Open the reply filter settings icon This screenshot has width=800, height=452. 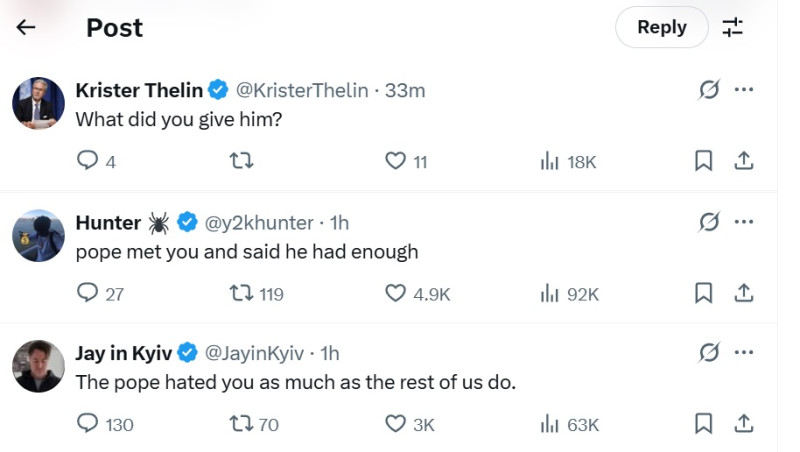[x=733, y=27]
